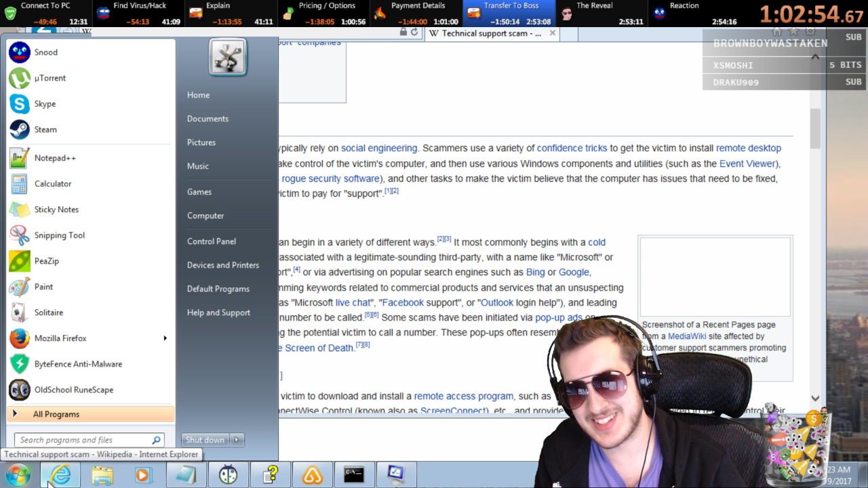Click the notepad icon on the taskbar
868x488 pixels.
coord(186,474)
